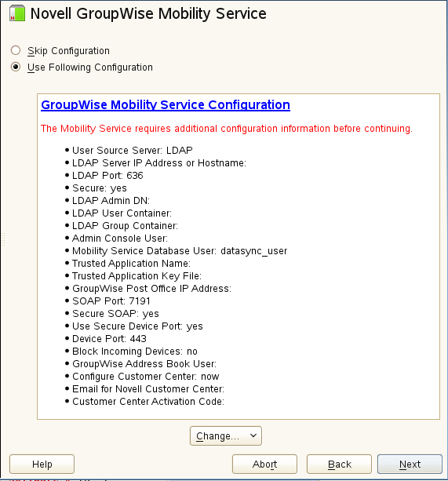This screenshot has height=481, width=448.
Task: Click 'Mobility Service Database User: datasync_user' line
Action: point(180,251)
